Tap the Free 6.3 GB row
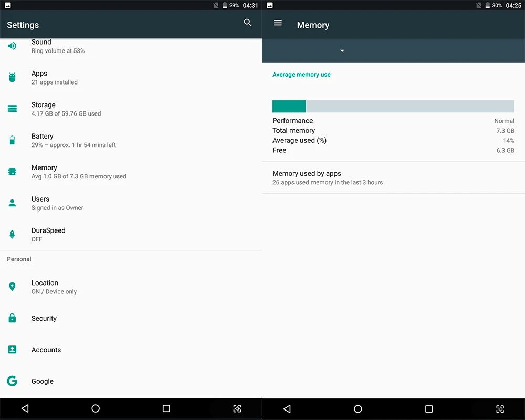The image size is (525, 420). pos(393,150)
